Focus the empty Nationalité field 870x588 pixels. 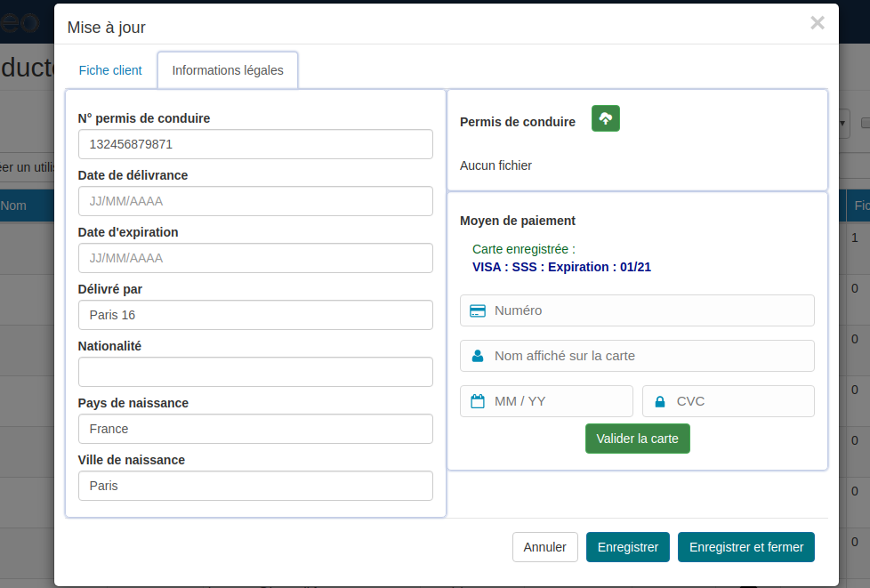click(x=255, y=372)
